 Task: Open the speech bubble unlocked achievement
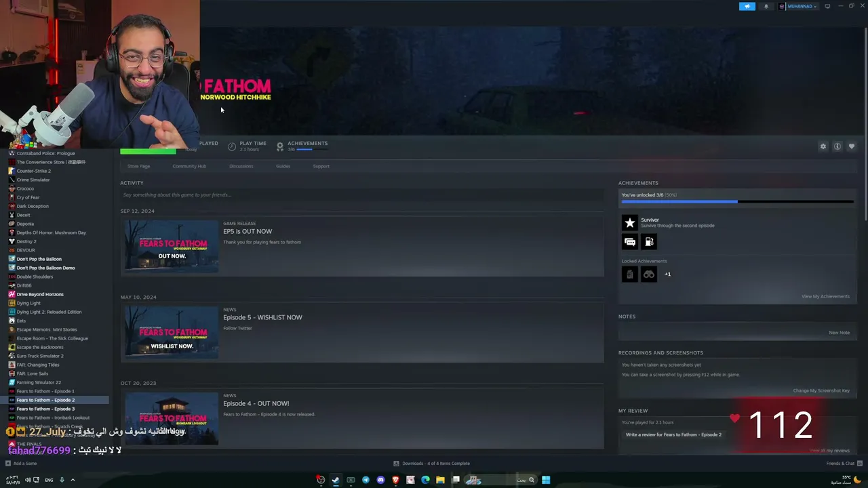point(630,242)
